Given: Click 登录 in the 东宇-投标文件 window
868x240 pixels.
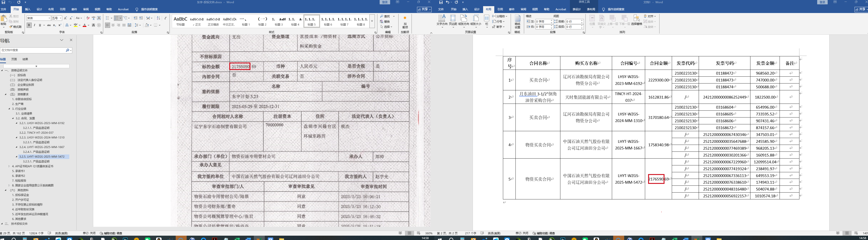Looking at the screenshot, I should (x=385, y=2).
